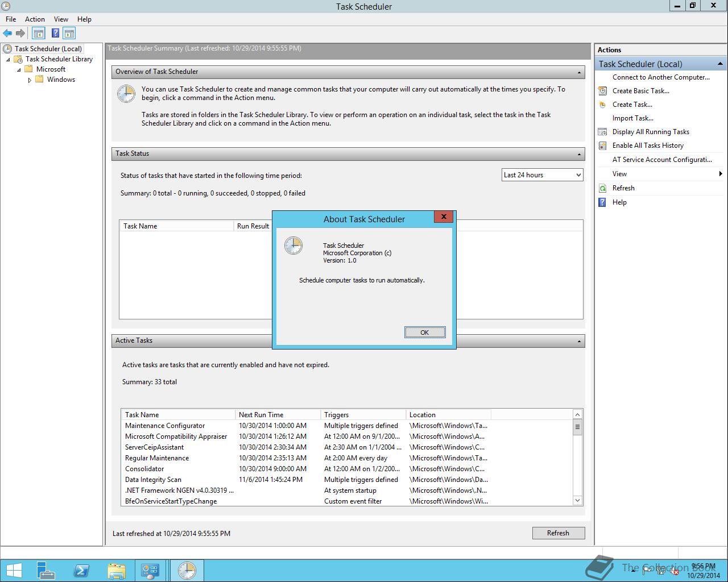Click the active tasks scrollbar thumb

577,427
